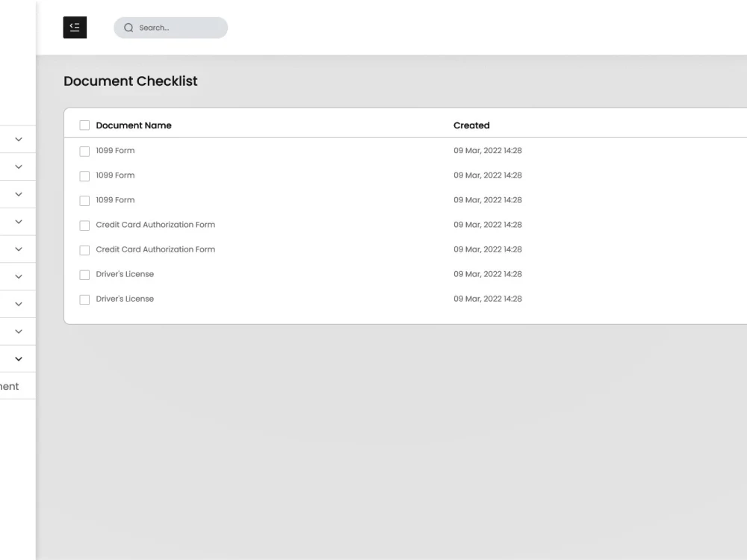Image resolution: width=747 pixels, height=560 pixels.
Task: Select the second Credit Card Authorization Form checkbox
Action: 84,250
